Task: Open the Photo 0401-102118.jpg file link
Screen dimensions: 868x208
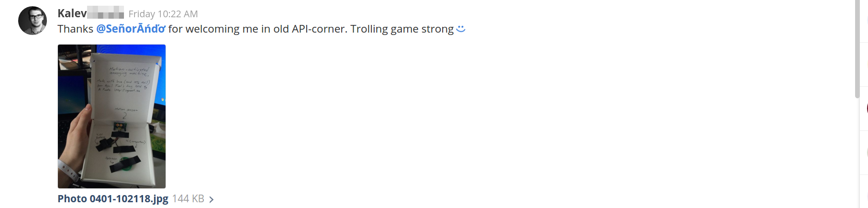Action: pos(113,198)
